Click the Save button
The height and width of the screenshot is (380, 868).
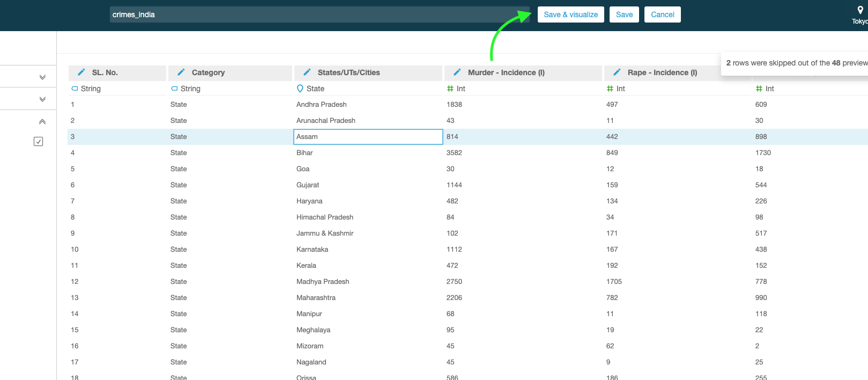[624, 14]
